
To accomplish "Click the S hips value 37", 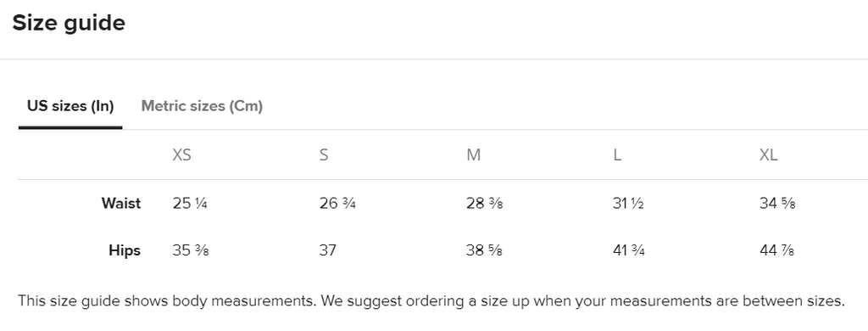I will click(328, 250).
